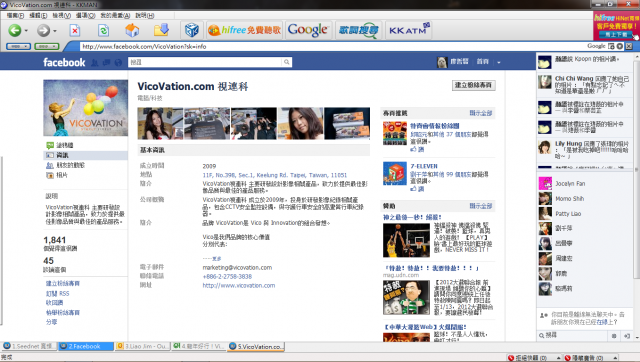The image size is (640, 362).
Task: Click the 7-ELEVEN page recommendation link
Action: pyautogui.click(x=424, y=166)
